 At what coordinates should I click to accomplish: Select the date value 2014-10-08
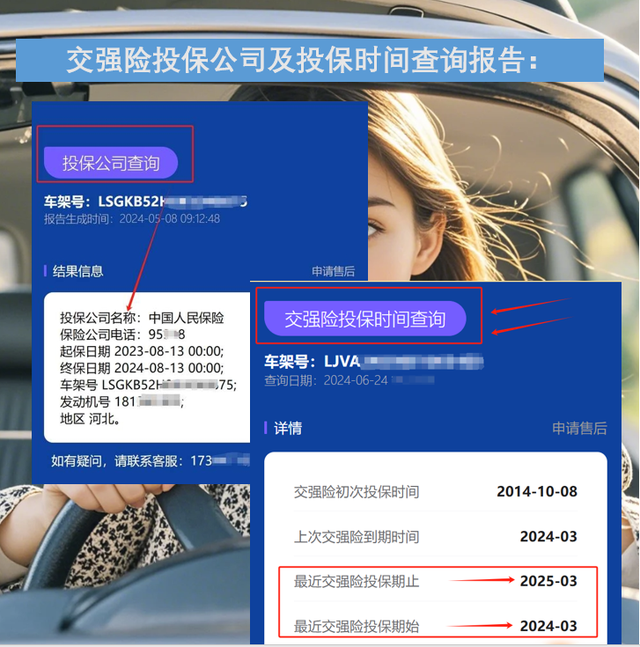(x=537, y=491)
